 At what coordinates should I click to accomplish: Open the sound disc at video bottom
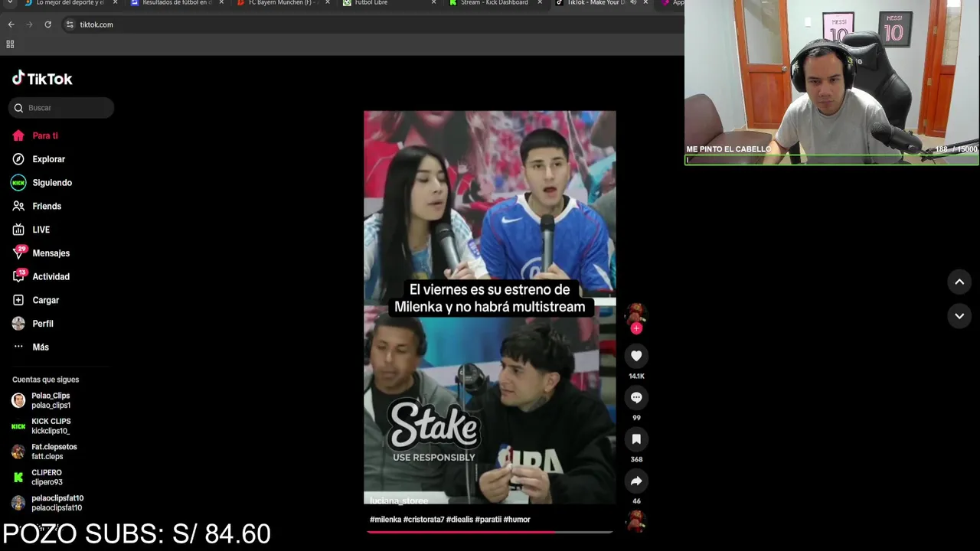point(636,523)
